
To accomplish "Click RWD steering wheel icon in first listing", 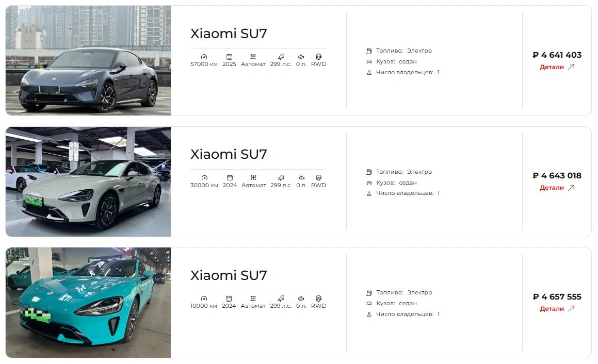I will pos(318,57).
